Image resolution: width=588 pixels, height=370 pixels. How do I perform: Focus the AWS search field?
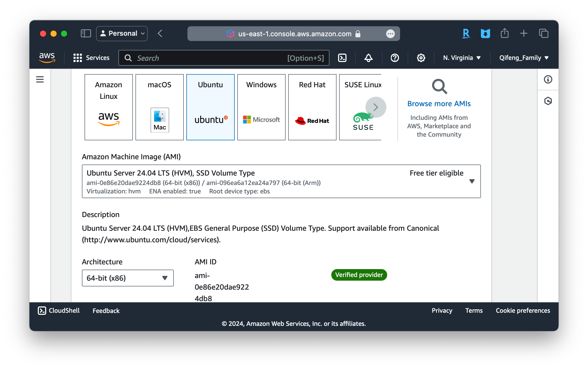pos(224,58)
